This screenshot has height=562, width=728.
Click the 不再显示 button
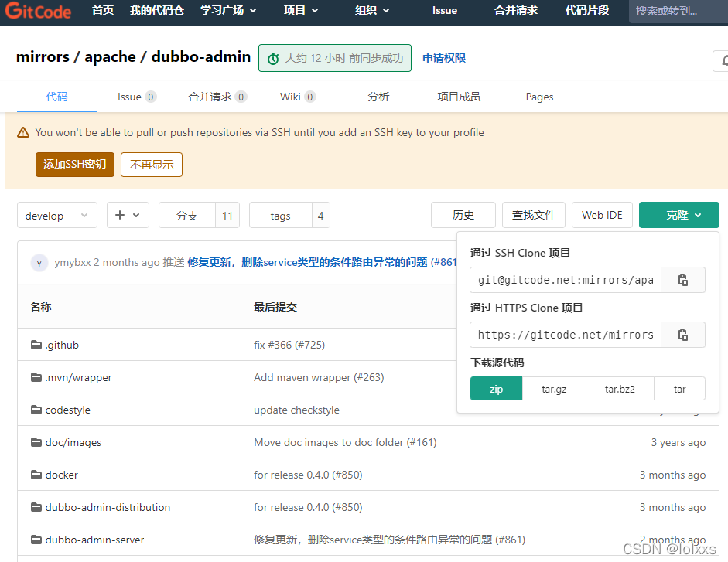coord(152,165)
